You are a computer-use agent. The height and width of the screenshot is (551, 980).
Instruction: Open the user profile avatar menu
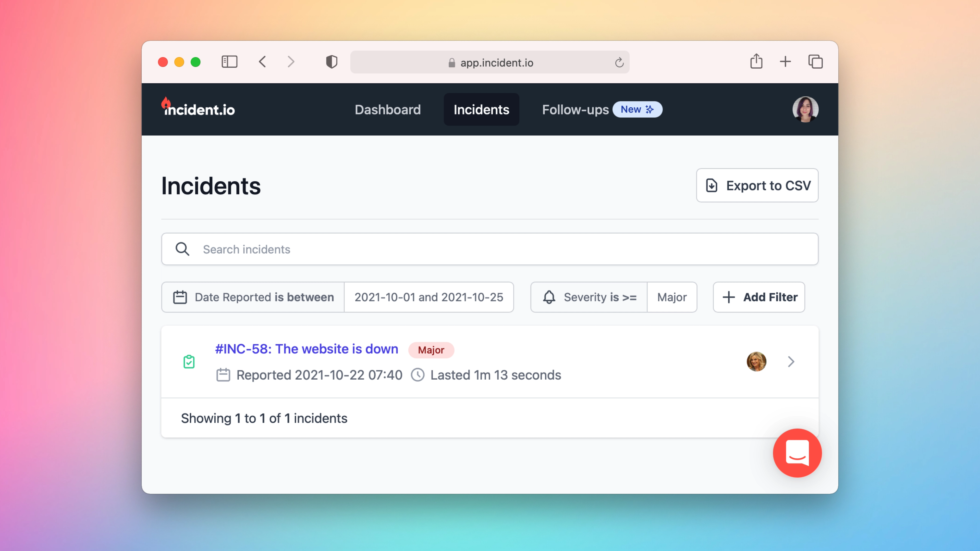(805, 109)
